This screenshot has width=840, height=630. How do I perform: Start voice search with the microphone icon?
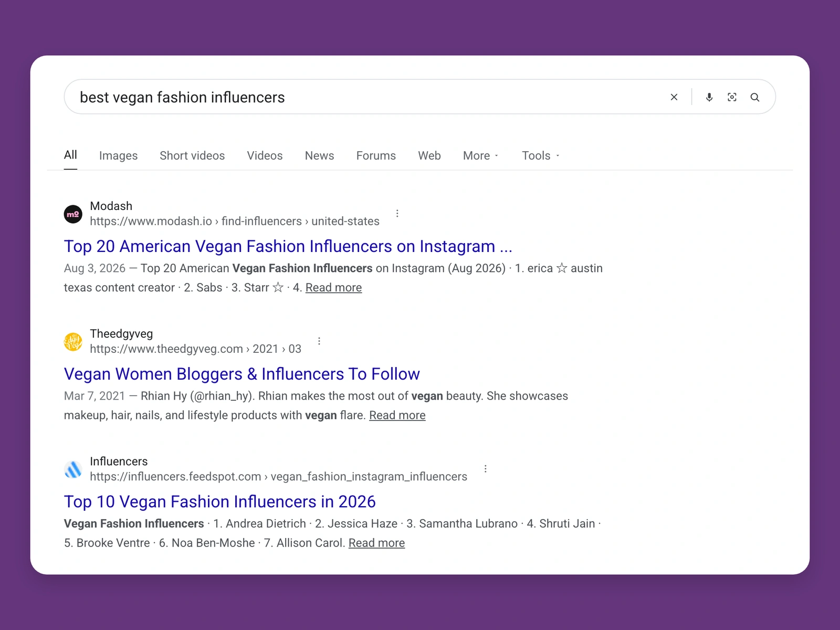pos(709,97)
